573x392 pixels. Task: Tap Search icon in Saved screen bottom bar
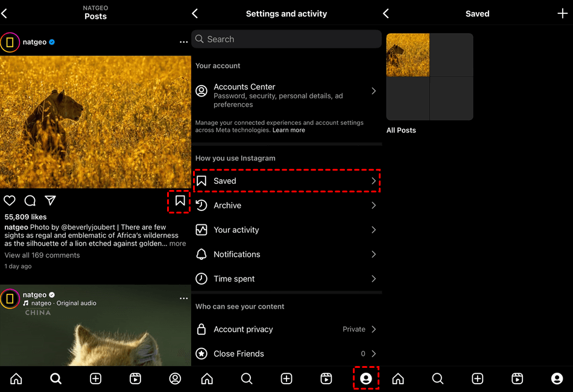click(438, 379)
